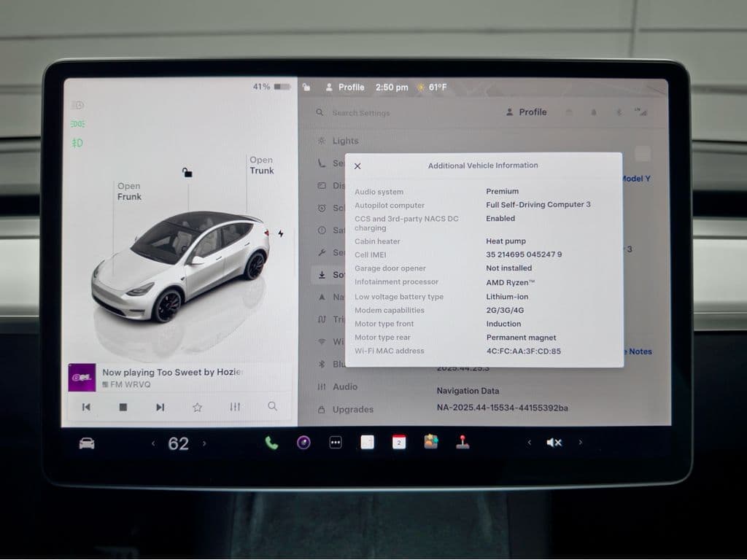Tap Lithium-ion battery type value
Viewport: 747px width, 560px height.
(507, 296)
